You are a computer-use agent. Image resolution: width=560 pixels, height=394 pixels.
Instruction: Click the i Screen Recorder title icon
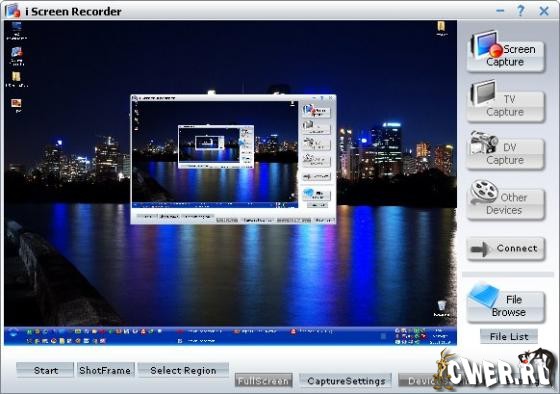click(x=13, y=11)
